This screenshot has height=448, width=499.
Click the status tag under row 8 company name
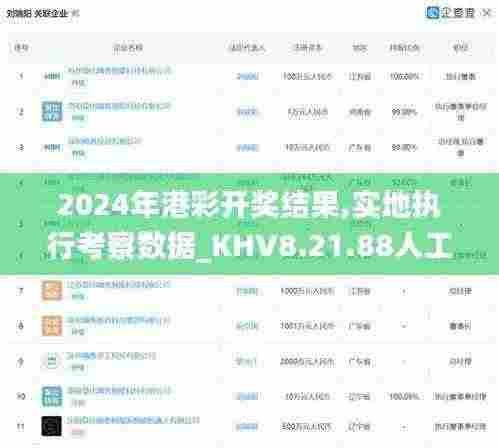pyautogui.click(x=78, y=332)
